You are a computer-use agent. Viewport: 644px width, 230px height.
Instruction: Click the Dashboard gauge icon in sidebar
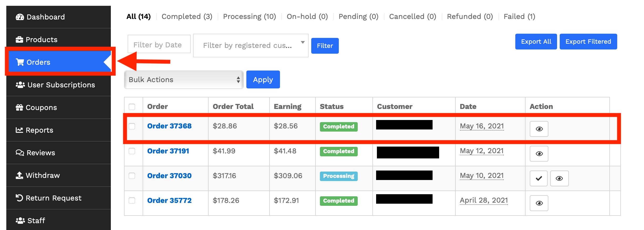click(x=20, y=17)
